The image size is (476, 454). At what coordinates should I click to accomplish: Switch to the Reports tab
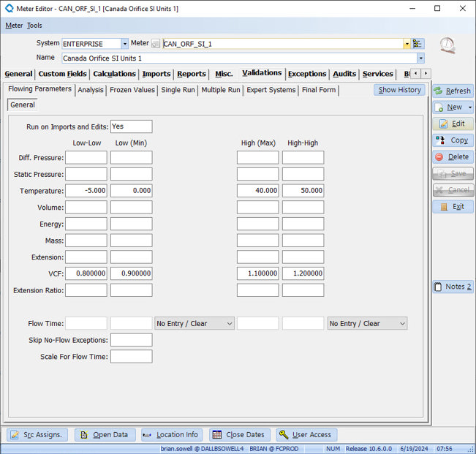[x=192, y=74]
